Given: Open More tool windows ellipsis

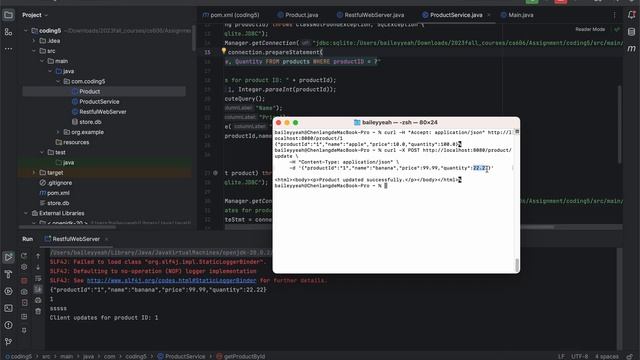Looking at the screenshot, I should pos(8,49).
